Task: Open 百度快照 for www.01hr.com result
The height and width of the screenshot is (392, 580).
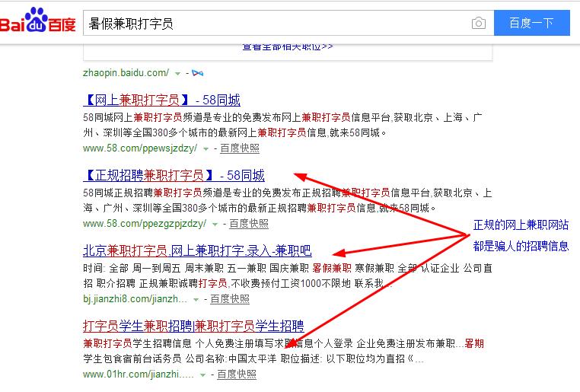Action: (x=237, y=374)
